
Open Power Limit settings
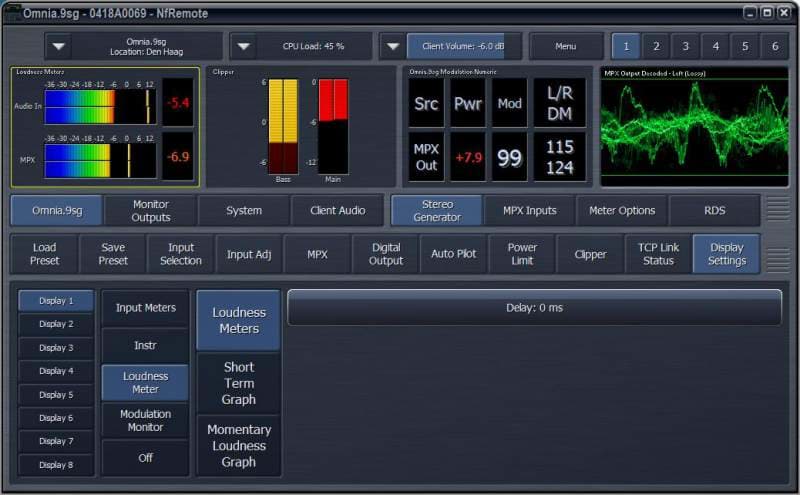[x=522, y=254]
